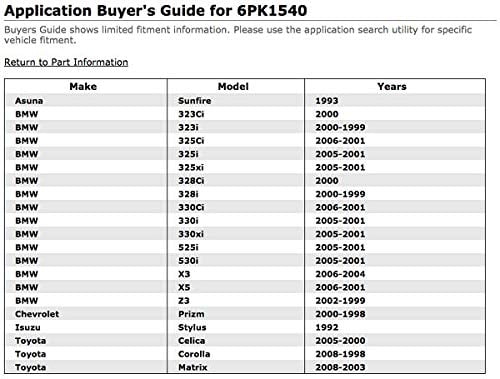Open the Return to Part Information link
The width and height of the screenshot is (500, 379).
(66, 62)
